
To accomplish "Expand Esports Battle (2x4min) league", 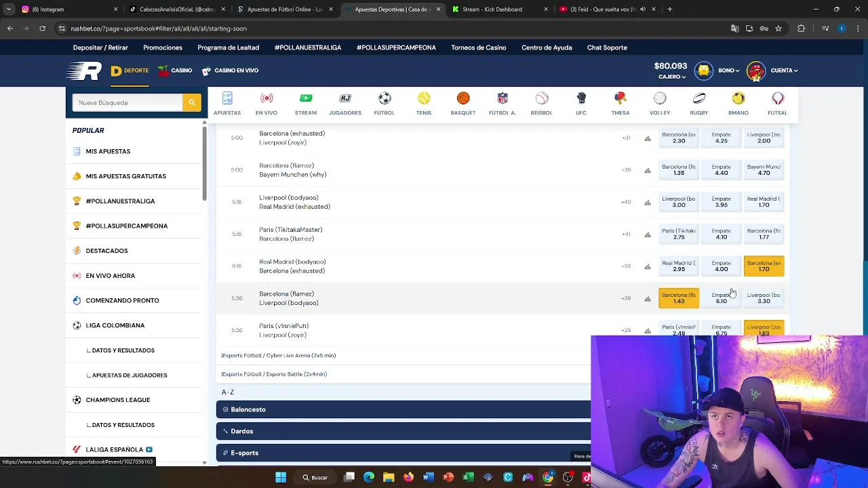I will [274, 374].
